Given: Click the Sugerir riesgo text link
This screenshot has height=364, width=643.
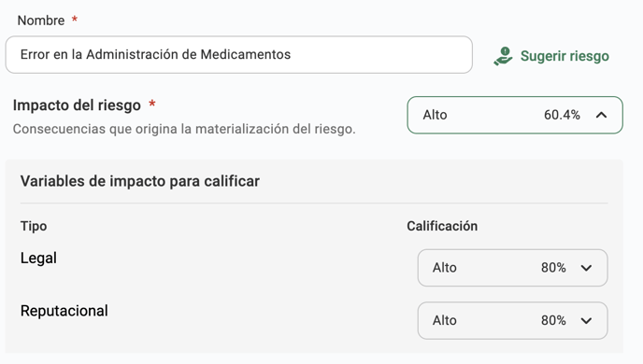Looking at the screenshot, I should point(564,56).
